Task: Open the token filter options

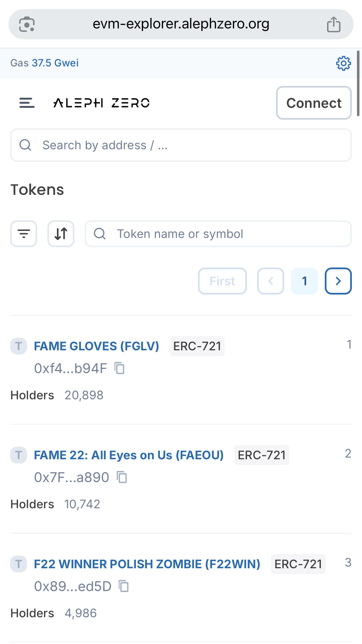Action: tap(24, 234)
